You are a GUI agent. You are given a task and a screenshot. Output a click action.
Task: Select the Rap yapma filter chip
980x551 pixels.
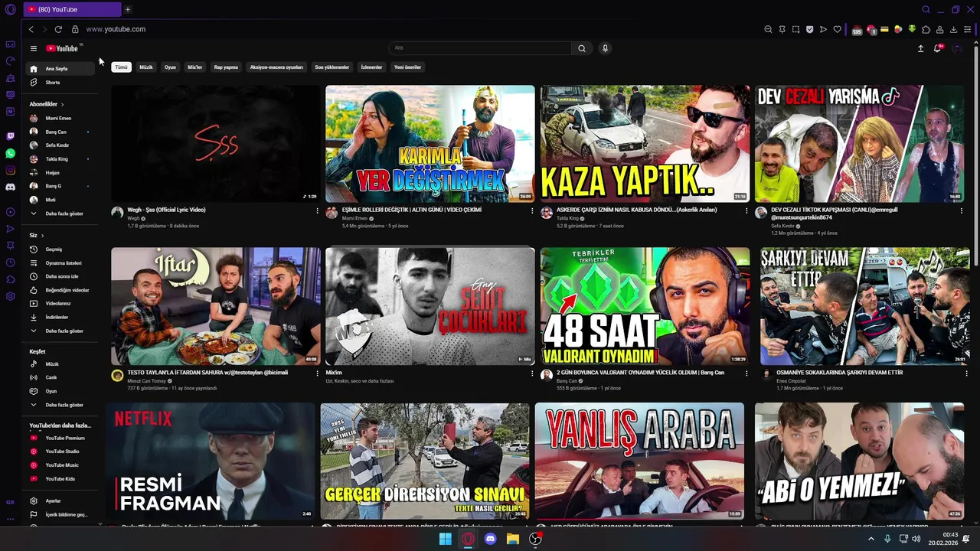(x=226, y=67)
